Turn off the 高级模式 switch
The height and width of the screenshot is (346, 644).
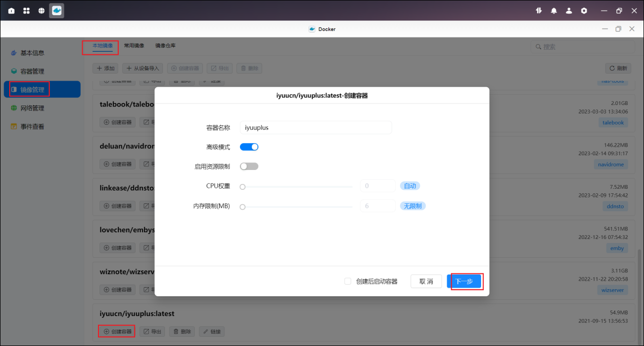coord(249,147)
